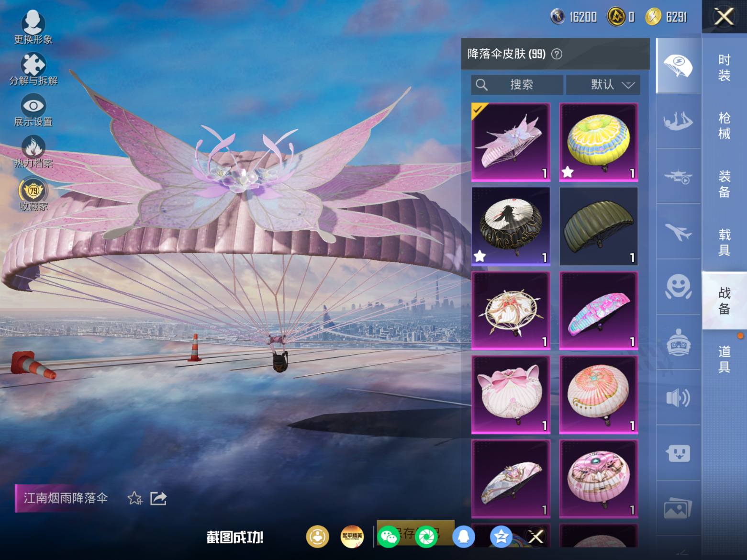This screenshot has height=560, width=747.
Task: Share screenshot via 和平精英 icon
Action: coord(352,537)
